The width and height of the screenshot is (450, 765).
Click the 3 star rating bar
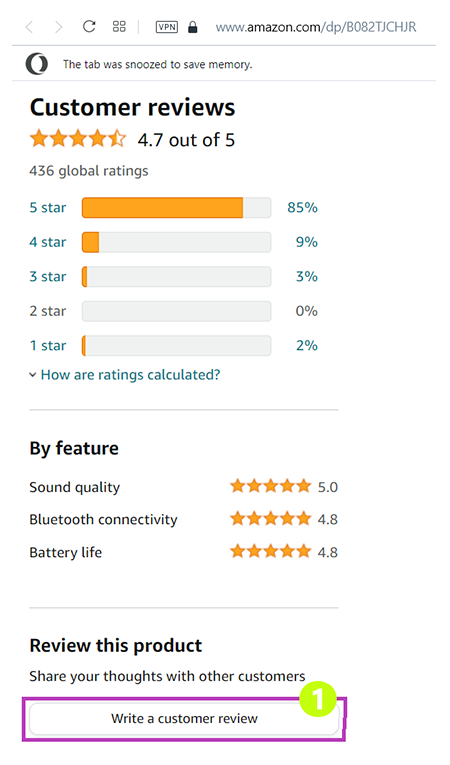coord(177,277)
